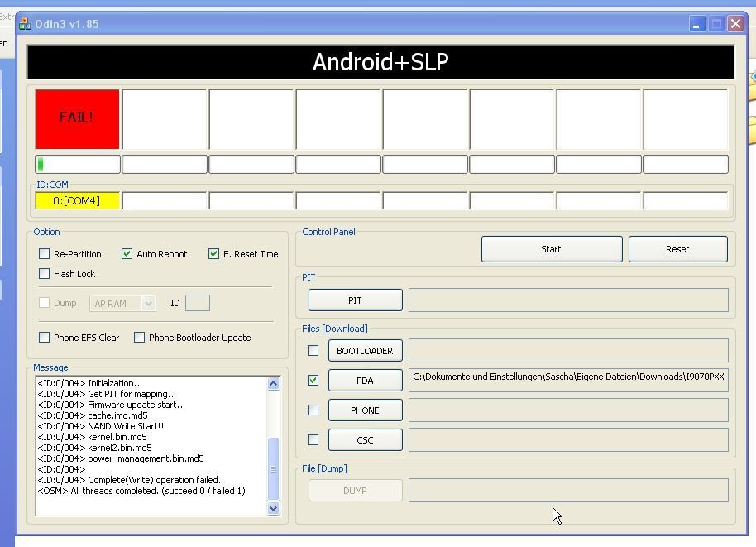This screenshot has width=756, height=547.
Task: Click the PHONE file button
Action: point(366,410)
